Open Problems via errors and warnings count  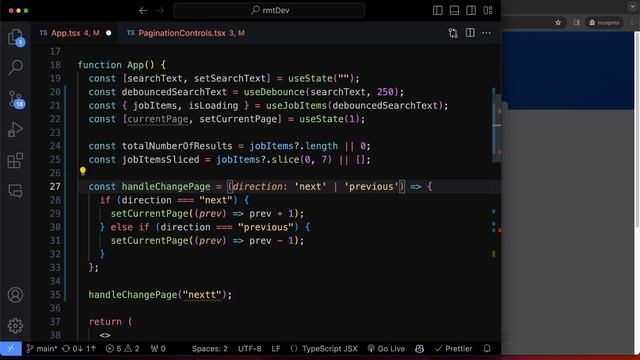tap(122, 349)
